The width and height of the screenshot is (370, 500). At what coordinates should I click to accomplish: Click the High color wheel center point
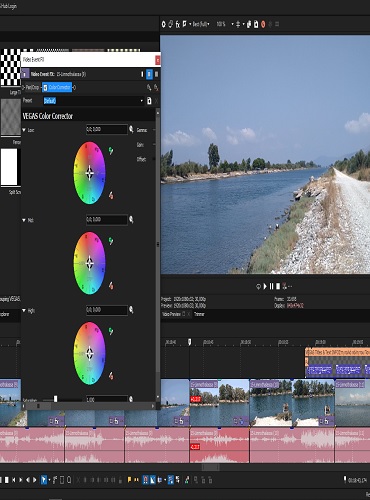[x=89, y=353]
